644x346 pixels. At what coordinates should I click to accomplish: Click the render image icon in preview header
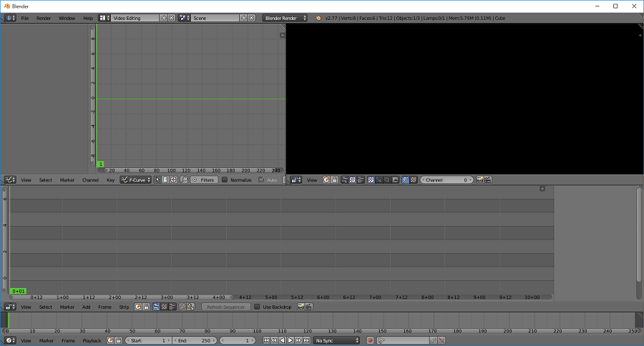[x=479, y=179]
